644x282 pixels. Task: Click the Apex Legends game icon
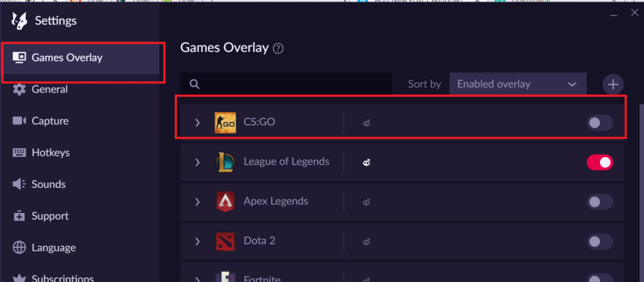(x=225, y=202)
